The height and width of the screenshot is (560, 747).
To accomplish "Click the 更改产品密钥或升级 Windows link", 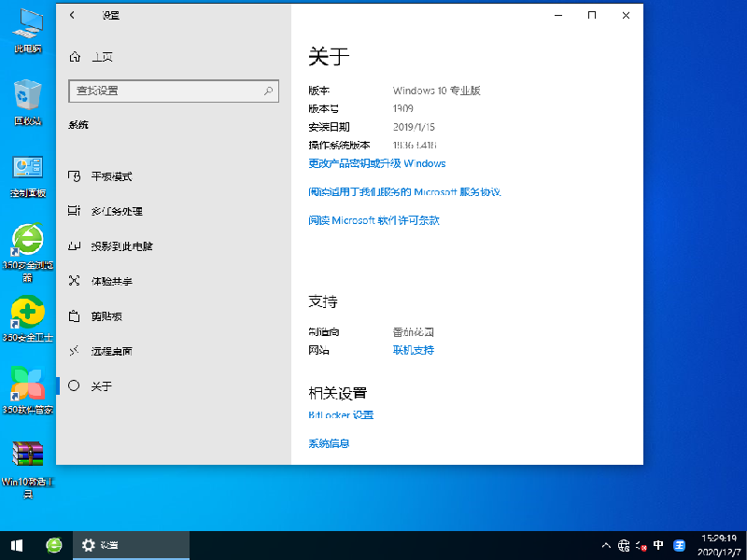I will tap(376, 163).
